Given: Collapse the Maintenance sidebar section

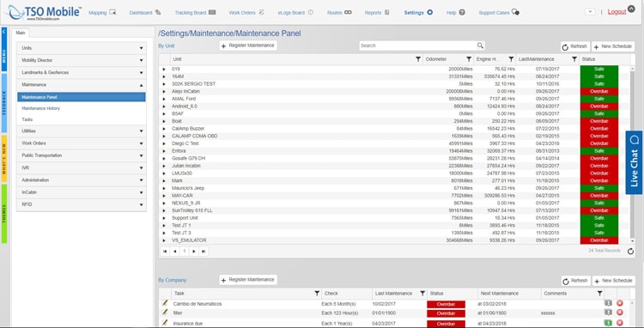Looking at the screenshot, I should 82,85.
